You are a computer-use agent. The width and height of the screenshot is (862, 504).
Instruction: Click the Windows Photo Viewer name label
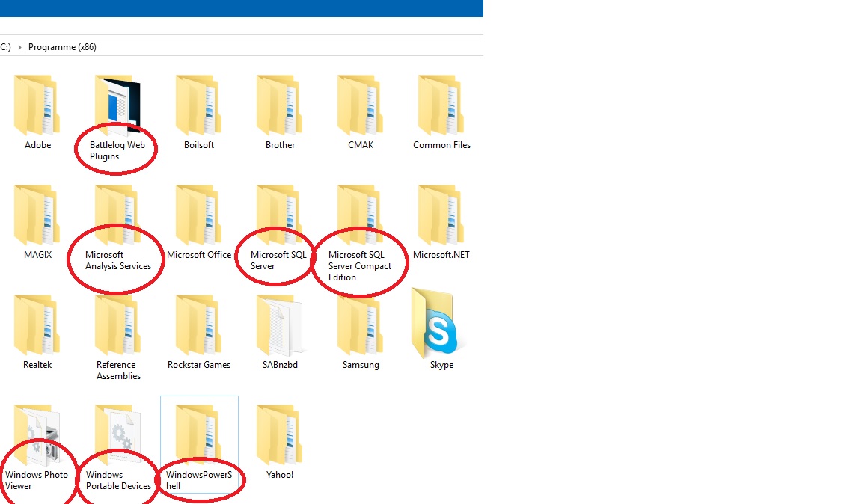pyautogui.click(x=36, y=480)
